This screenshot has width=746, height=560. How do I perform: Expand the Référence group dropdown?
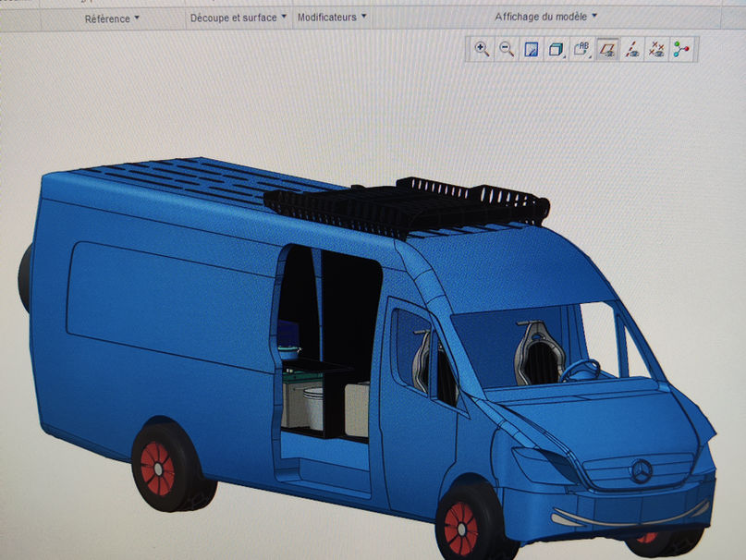point(112,18)
